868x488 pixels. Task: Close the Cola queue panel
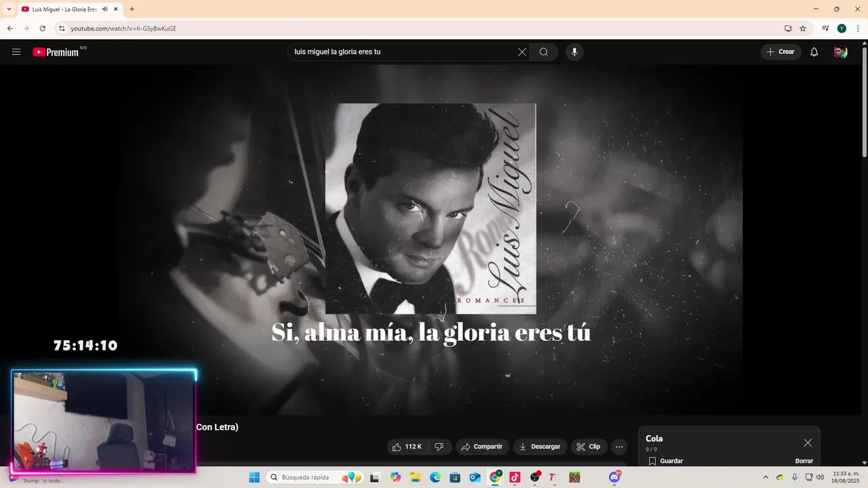point(808,443)
